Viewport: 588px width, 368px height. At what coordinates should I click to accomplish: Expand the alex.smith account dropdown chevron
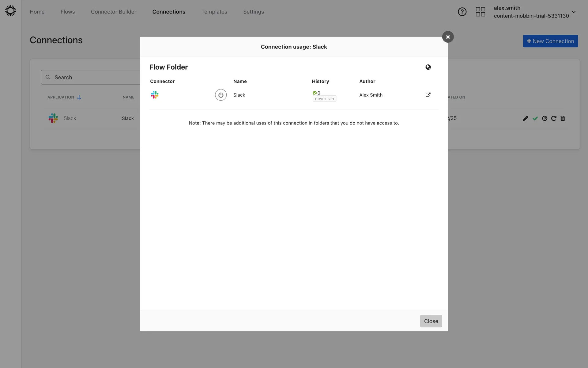pyautogui.click(x=574, y=12)
